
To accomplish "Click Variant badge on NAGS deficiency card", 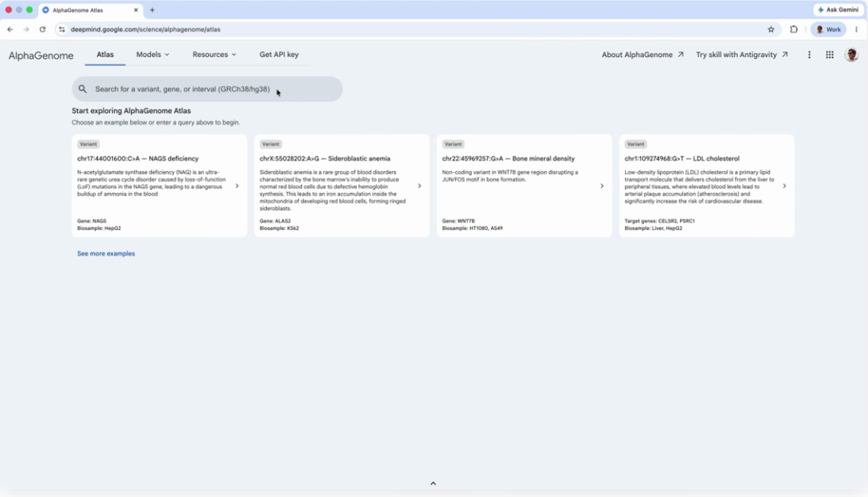I will pos(88,144).
